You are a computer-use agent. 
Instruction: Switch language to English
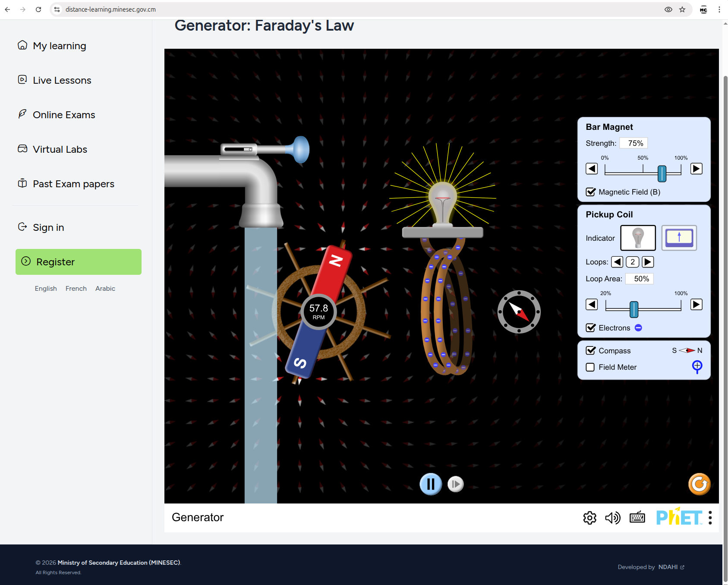[46, 289]
